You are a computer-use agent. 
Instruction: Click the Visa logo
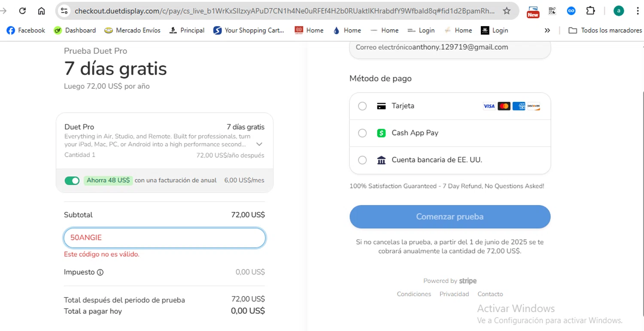point(489,106)
